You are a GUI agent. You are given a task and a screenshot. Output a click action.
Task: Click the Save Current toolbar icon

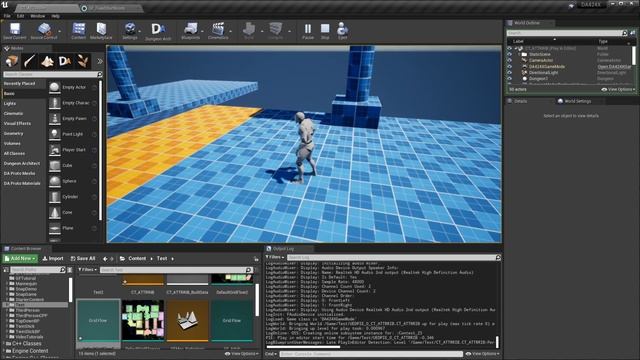(x=15, y=29)
